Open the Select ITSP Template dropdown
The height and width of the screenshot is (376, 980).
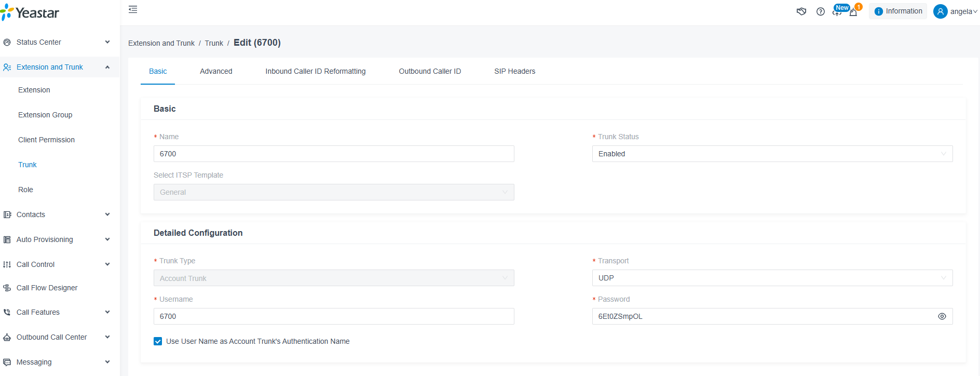pos(334,192)
